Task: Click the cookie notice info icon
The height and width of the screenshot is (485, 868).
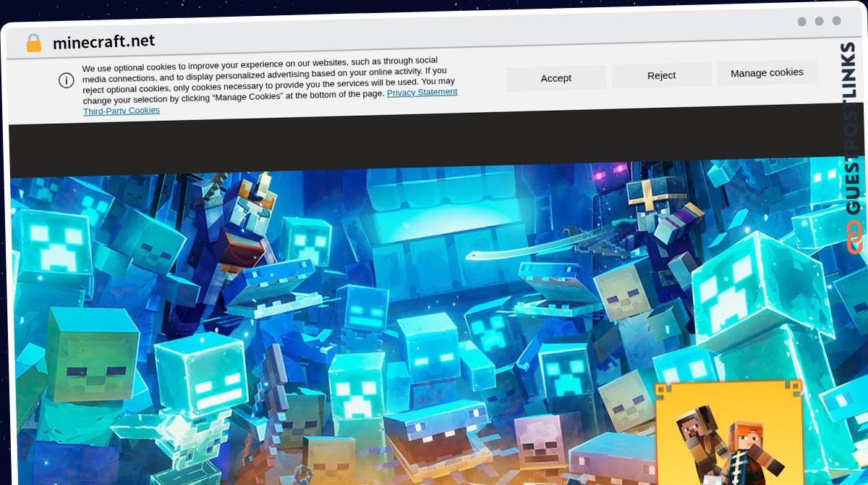Action: click(67, 80)
